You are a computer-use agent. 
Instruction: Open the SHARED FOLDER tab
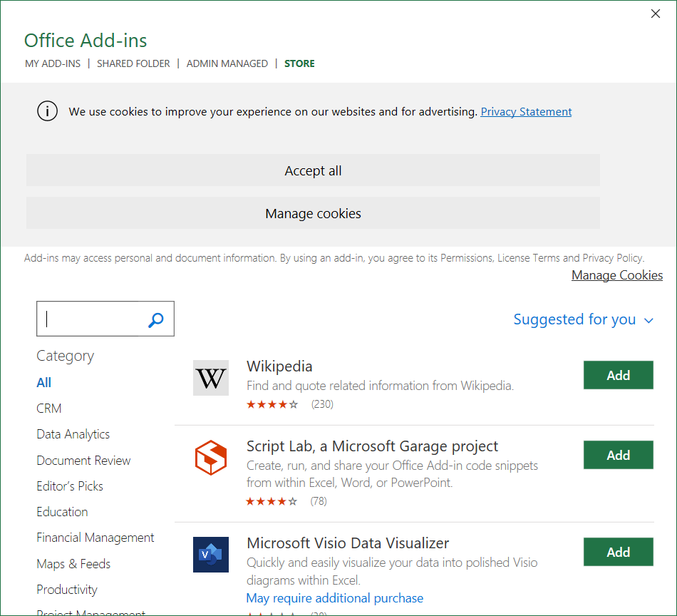click(x=133, y=63)
